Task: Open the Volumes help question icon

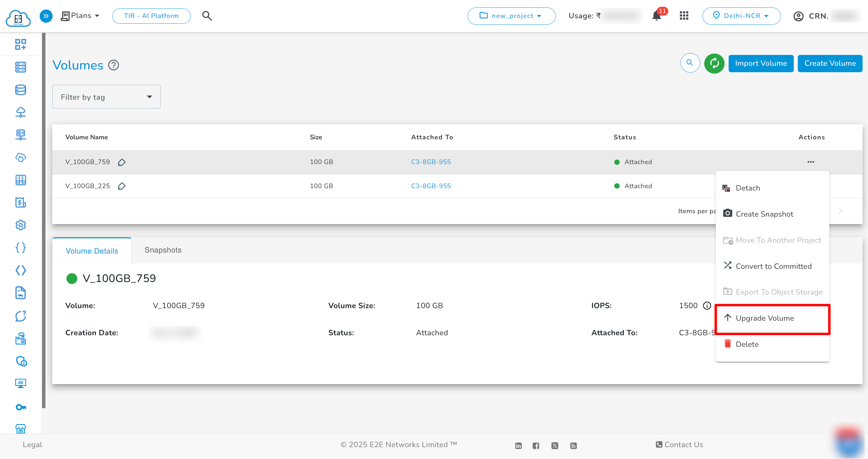Action: 114,65
